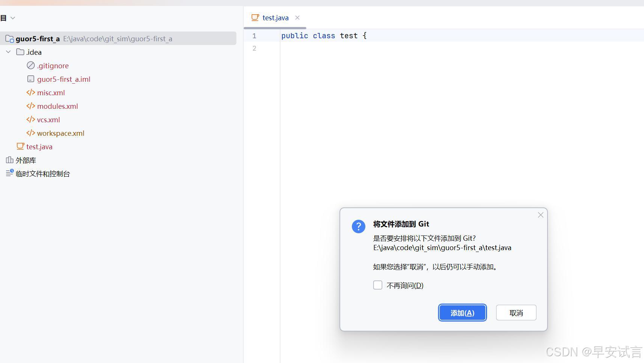
Task: Click the question mark icon in Git dialog
Action: click(x=359, y=226)
